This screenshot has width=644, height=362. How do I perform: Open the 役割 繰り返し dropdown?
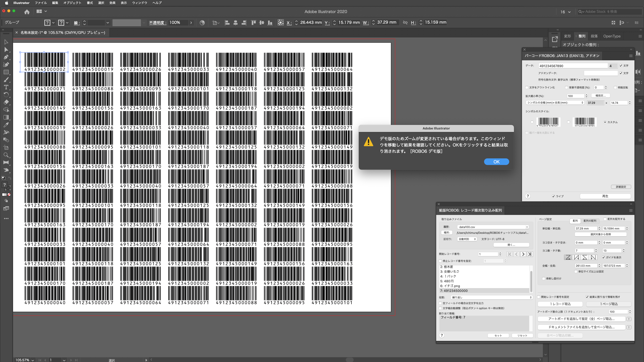point(492,297)
